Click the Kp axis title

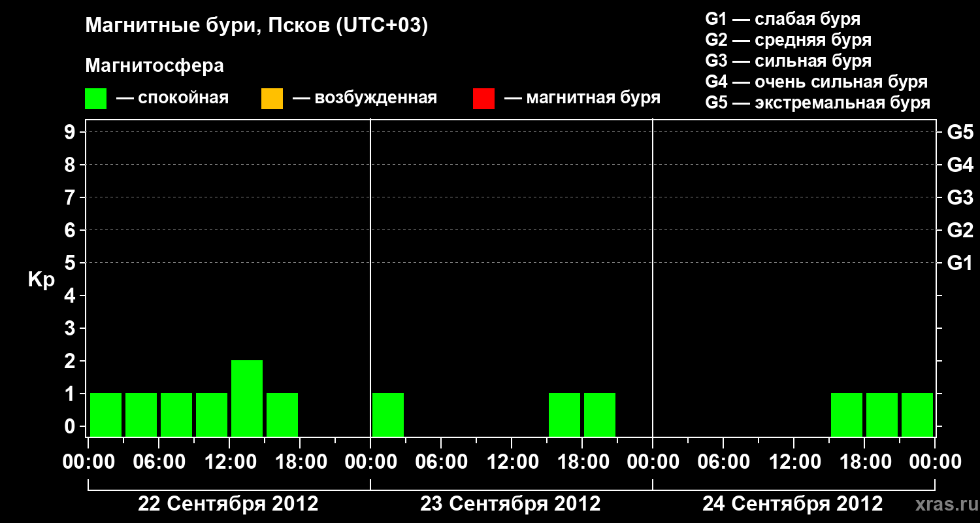coord(42,280)
